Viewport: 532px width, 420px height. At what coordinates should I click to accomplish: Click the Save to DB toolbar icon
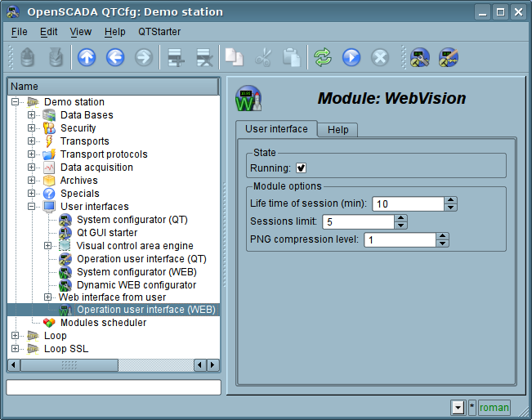click(x=56, y=57)
